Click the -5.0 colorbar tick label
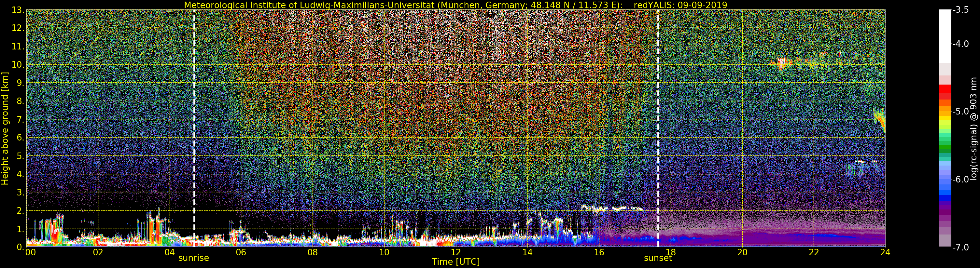The image size is (980, 268). pos(960,111)
